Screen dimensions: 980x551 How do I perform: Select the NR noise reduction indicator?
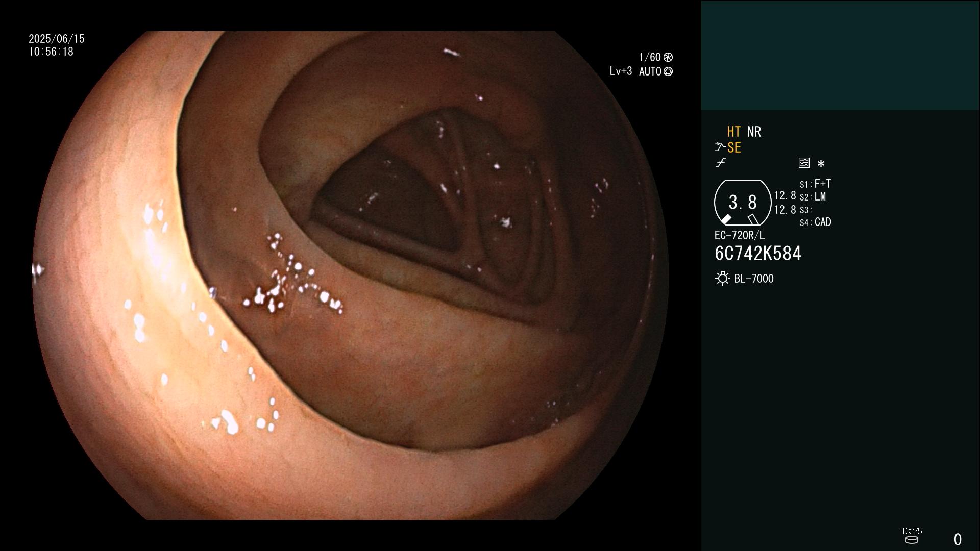[754, 132]
